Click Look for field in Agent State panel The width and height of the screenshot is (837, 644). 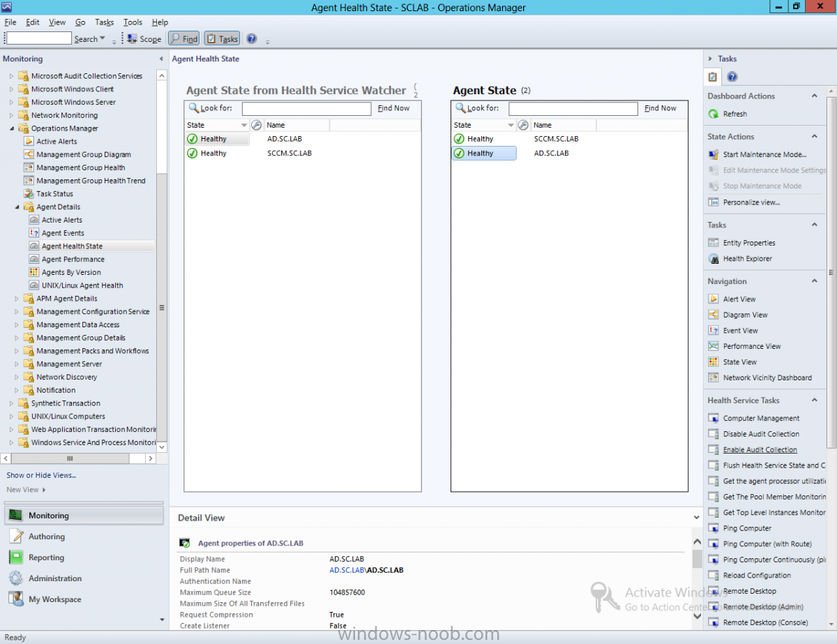click(x=573, y=109)
